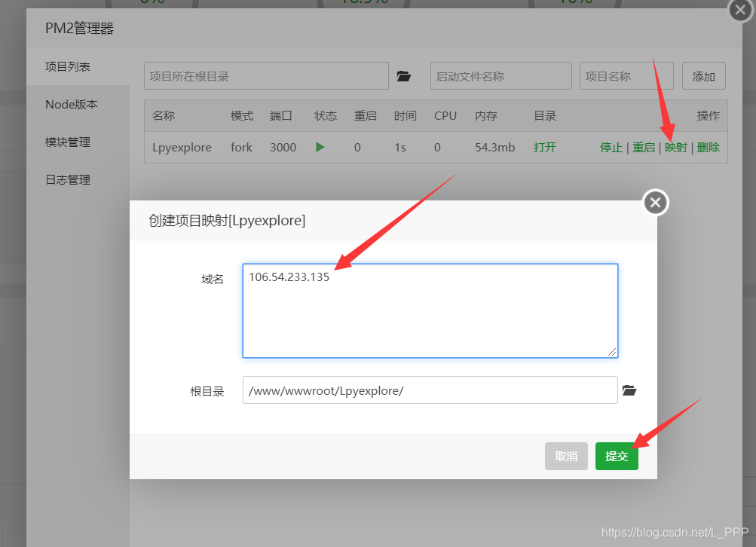Viewport: 756px width, 547px height.
Task: Click the 名称 column header
Action: pos(164,116)
